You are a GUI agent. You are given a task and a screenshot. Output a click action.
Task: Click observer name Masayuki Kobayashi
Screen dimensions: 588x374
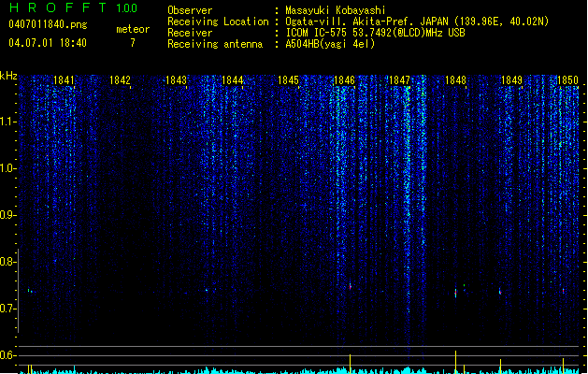coord(336,10)
